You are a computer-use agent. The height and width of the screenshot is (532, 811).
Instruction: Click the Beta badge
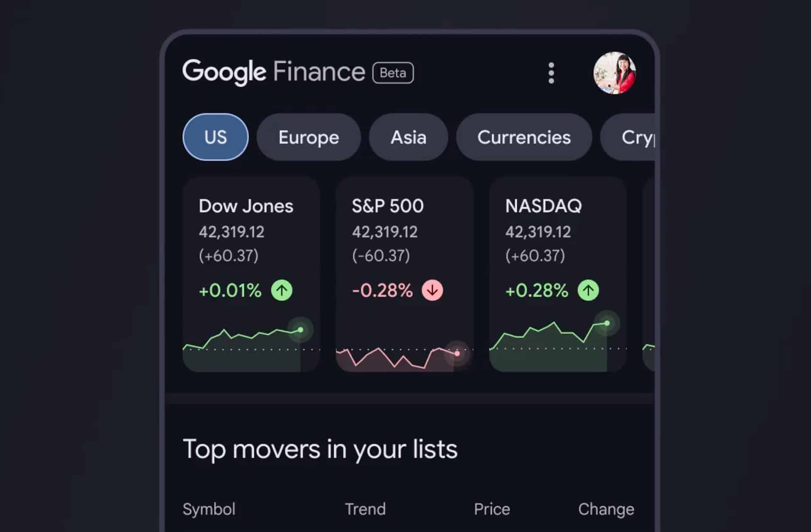(393, 73)
